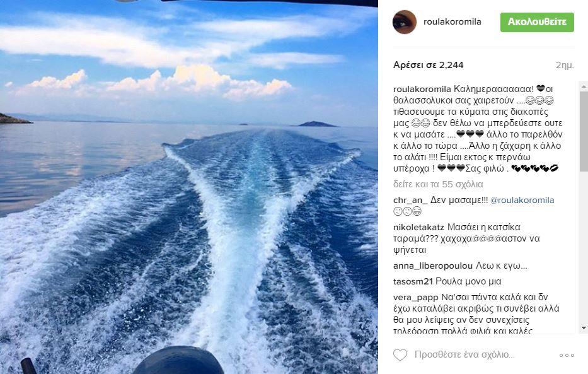This screenshot has height=374, width=588.
Task: Click the Αρέσει σε 2,244 likes count
Action: (429, 65)
